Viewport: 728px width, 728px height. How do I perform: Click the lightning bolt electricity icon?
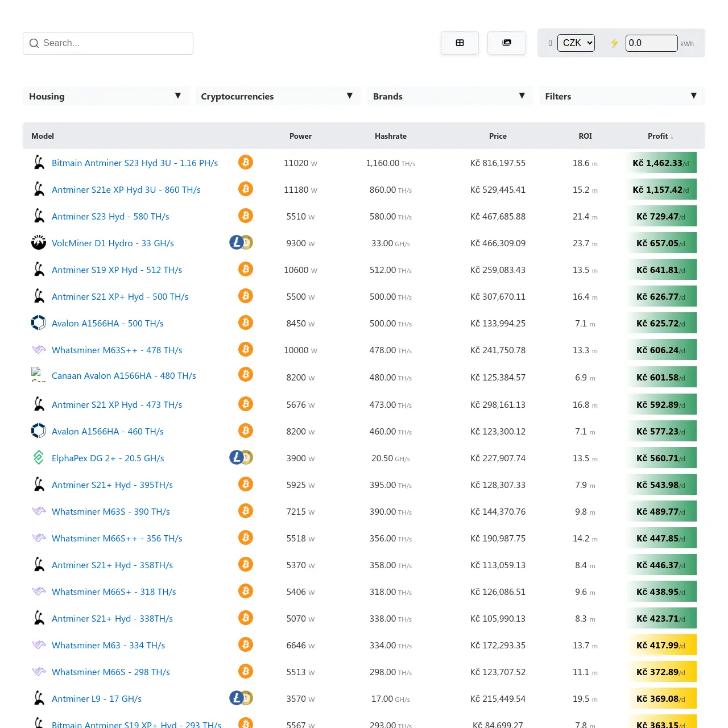[614, 43]
